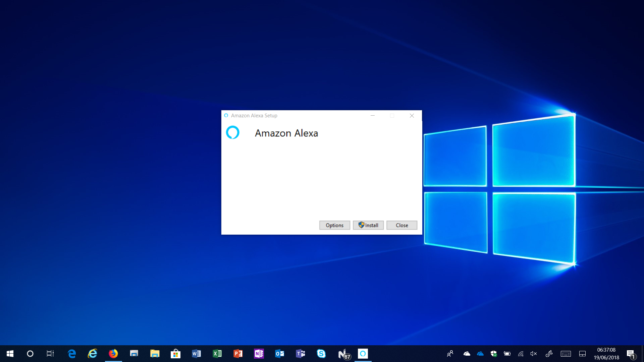
Task: Click the Install button in Alexa Setup
Action: (368, 225)
